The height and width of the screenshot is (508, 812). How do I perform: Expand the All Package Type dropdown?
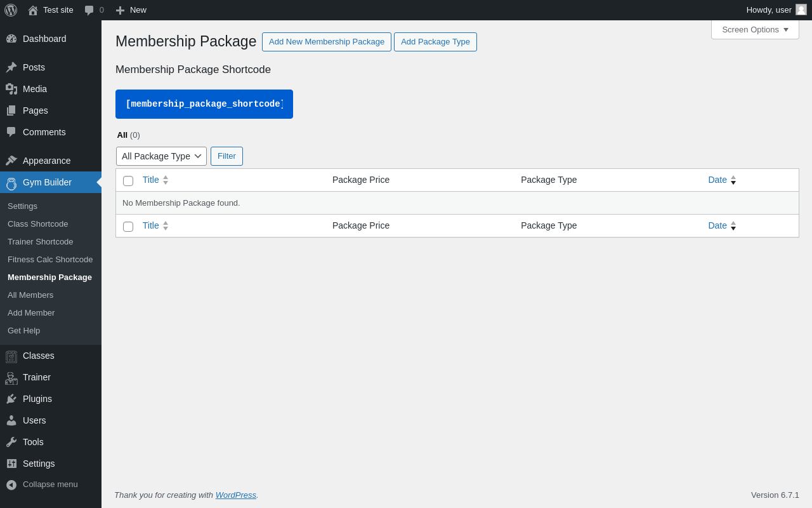161,156
